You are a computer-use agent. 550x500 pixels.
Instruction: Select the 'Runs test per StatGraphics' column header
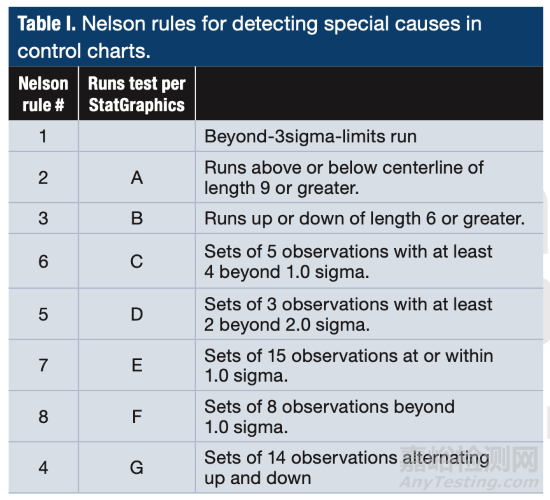point(137,94)
